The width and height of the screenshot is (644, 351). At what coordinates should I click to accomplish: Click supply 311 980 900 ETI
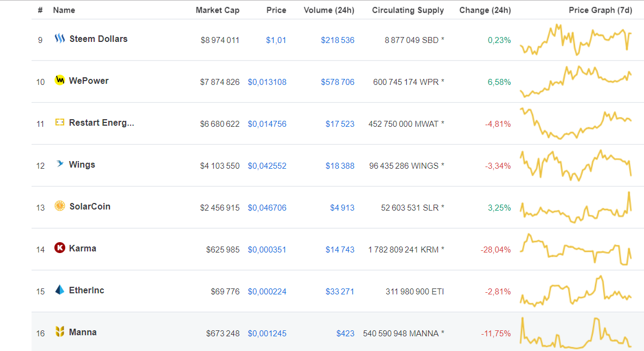click(415, 292)
